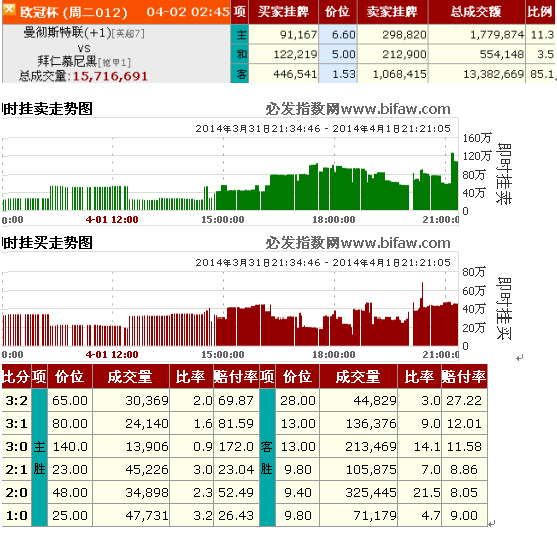Click the 主 row label cell
Image resolution: width=557 pixels, height=533 pixels.
pyautogui.click(x=240, y=34)
